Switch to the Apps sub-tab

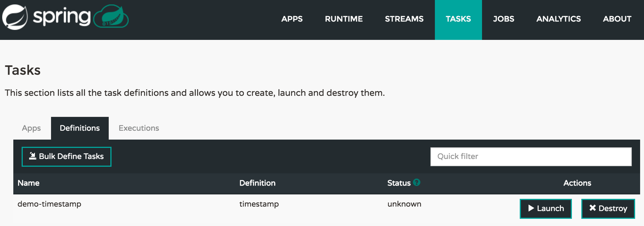click(31, 128)
